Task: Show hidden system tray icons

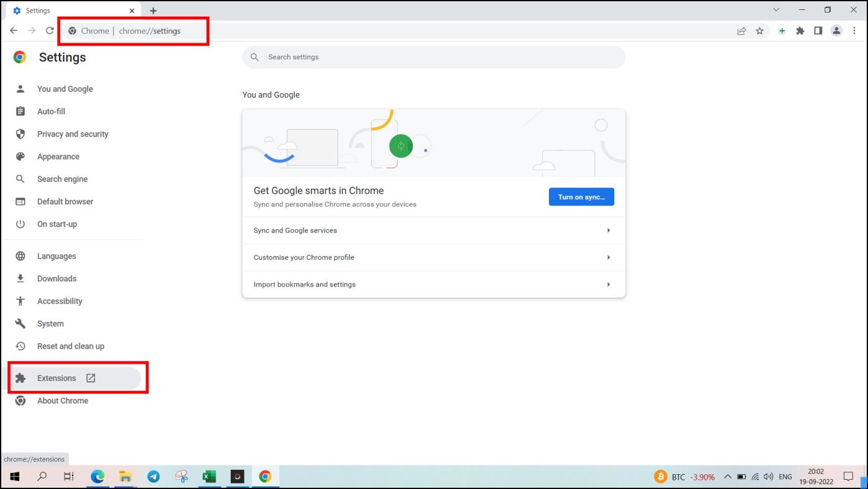Action: coord(727,477)
